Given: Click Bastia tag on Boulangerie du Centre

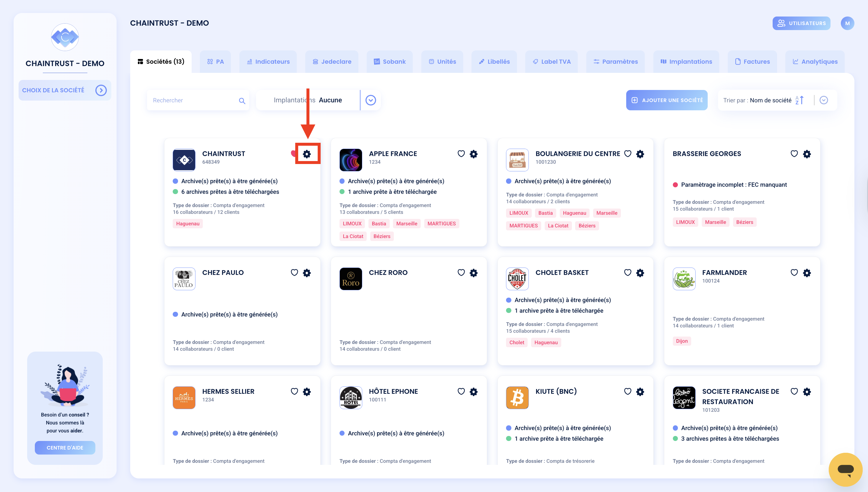Looking at the screenshot, I should point(545,213).
